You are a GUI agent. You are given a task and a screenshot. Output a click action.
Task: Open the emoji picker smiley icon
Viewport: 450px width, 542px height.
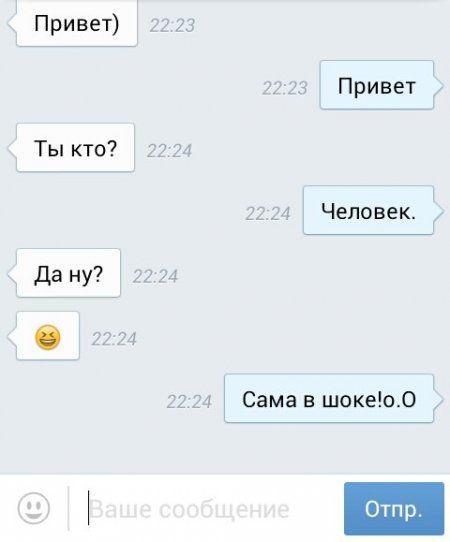coord(34,508)
